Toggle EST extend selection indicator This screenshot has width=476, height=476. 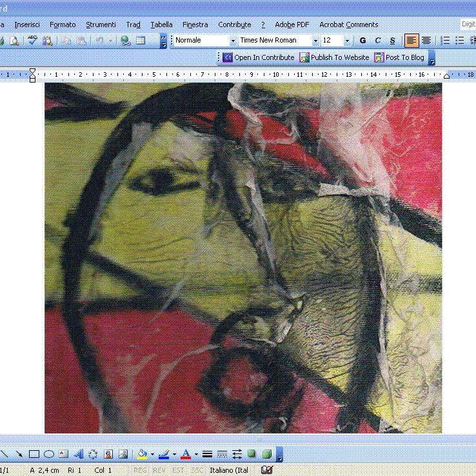(178, 470)
